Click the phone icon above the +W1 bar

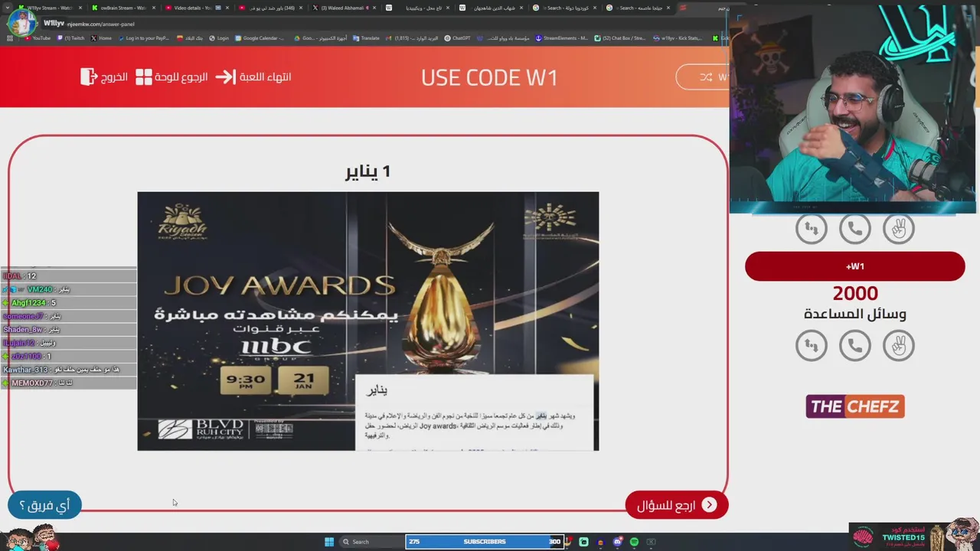click(855, 229)
